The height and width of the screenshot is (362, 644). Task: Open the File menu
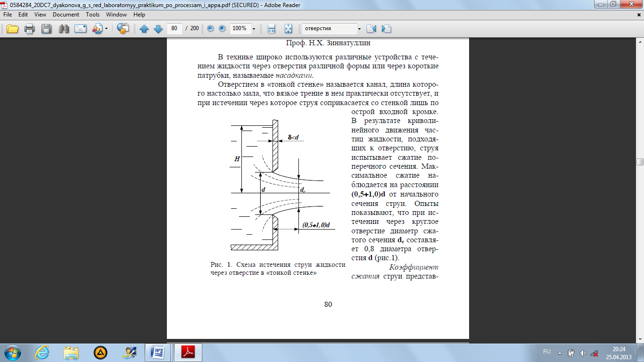[x=8, y=15]
